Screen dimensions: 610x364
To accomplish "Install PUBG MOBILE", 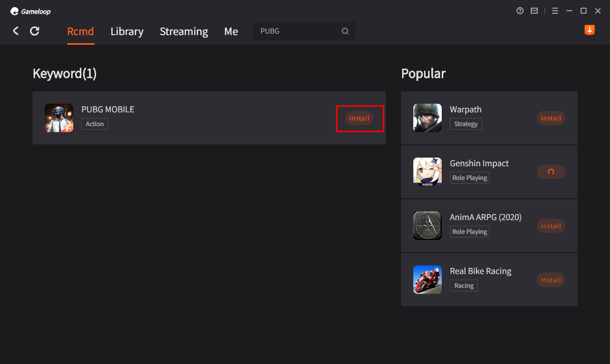I will click(x=359, y=118).
